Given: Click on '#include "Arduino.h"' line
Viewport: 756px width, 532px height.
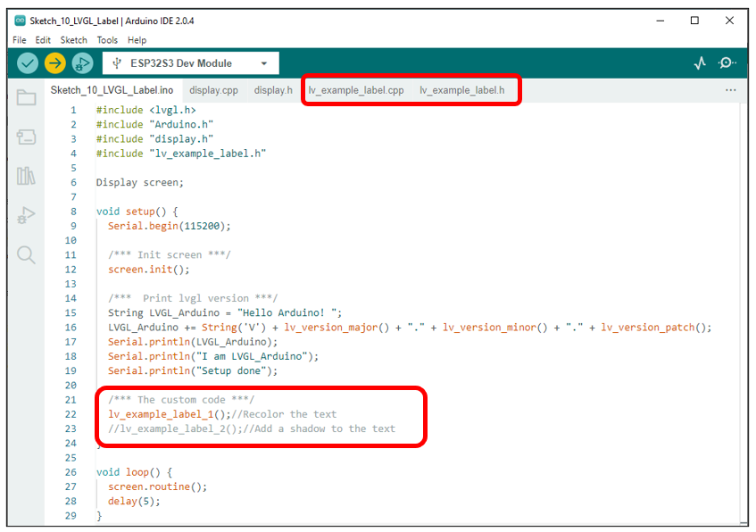Looking at the screenshot, I should point(154,124).
